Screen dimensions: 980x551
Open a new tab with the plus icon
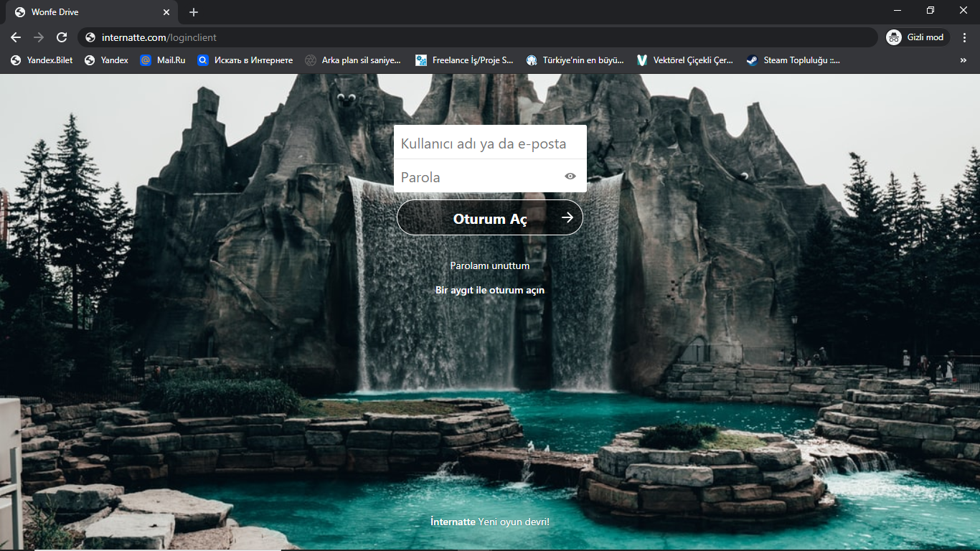point(194,12)
